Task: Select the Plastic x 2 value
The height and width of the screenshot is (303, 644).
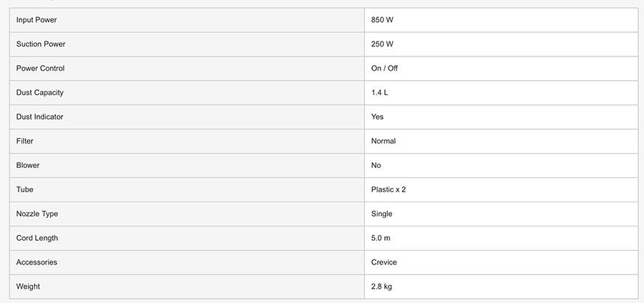Action: 389,190
